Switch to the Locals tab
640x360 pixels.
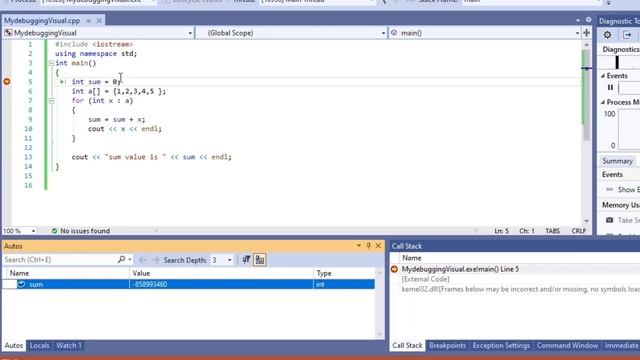[39, 346]
